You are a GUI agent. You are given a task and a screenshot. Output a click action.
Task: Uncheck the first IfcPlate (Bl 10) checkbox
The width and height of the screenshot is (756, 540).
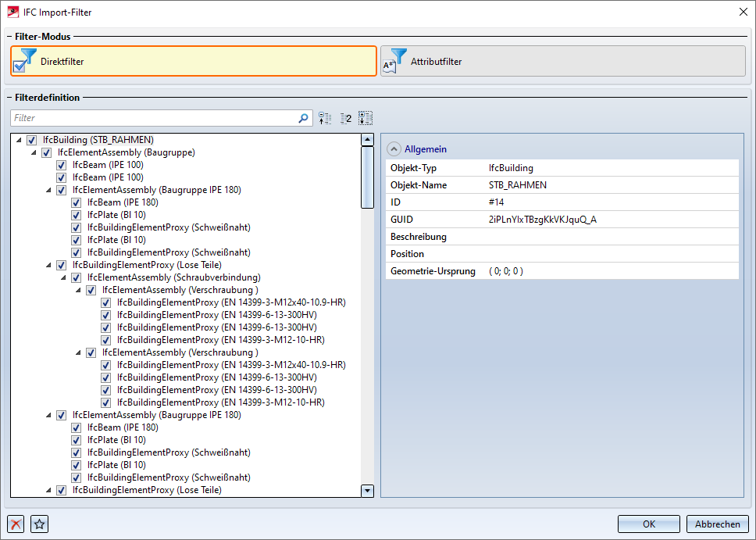coord(77,215)
